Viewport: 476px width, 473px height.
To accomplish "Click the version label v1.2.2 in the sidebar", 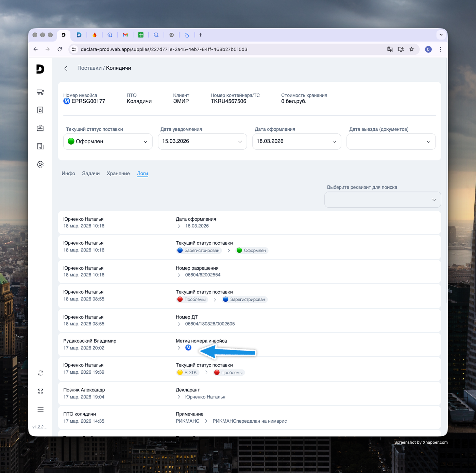I will [x=40, y=427].
